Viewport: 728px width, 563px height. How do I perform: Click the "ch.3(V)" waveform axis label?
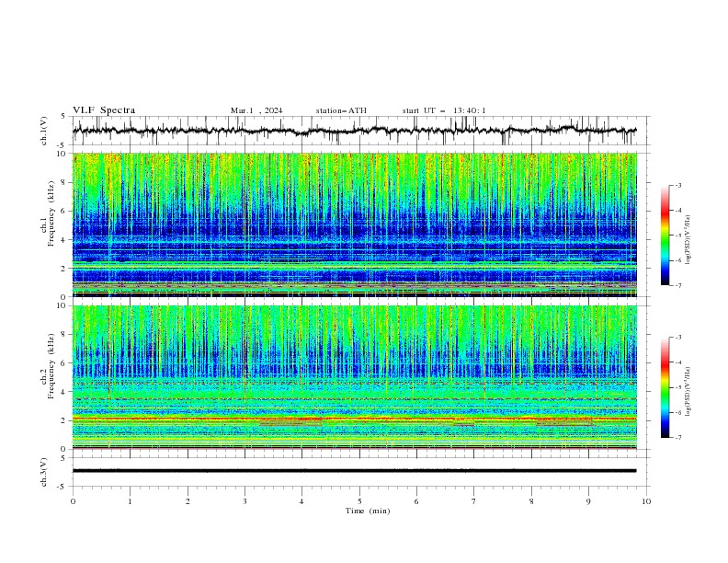click(x=44, y=472)
